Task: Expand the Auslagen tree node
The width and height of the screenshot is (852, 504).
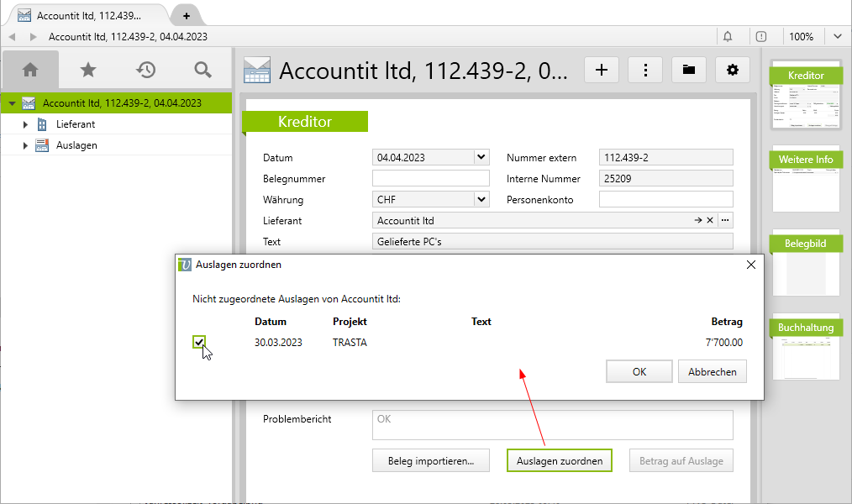Action: pos(25,145)
